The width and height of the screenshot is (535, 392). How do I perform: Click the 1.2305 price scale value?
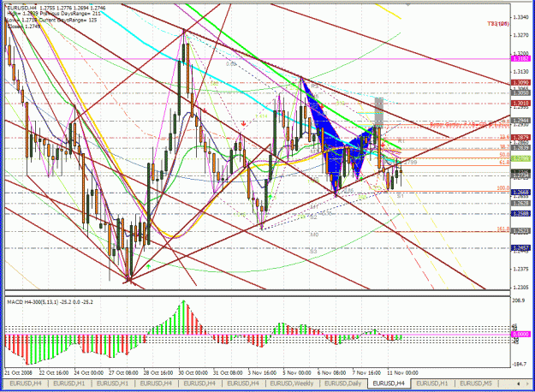[521, 288]
